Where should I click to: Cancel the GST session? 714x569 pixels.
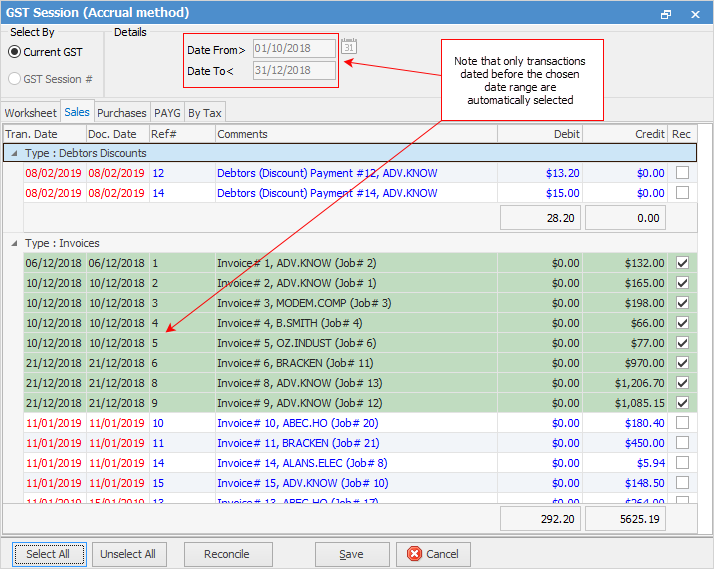[x=433, y=554]
